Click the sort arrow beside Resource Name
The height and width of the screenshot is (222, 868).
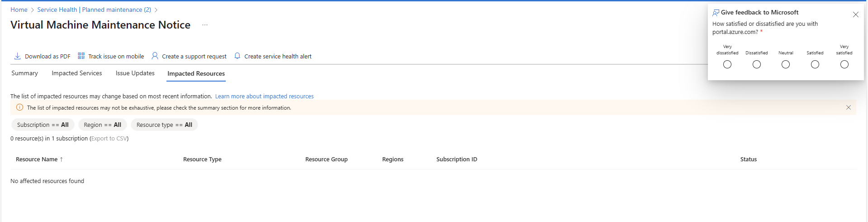click(61, 159)
